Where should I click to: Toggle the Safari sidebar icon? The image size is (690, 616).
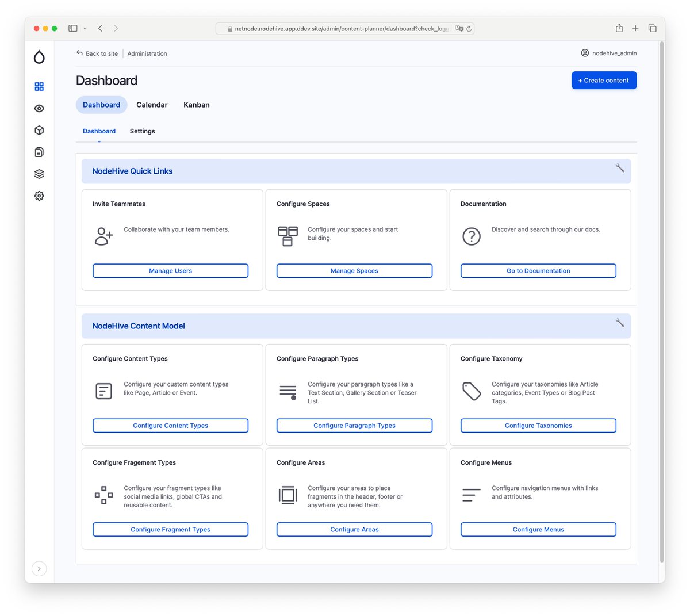[x=73, y=28]
